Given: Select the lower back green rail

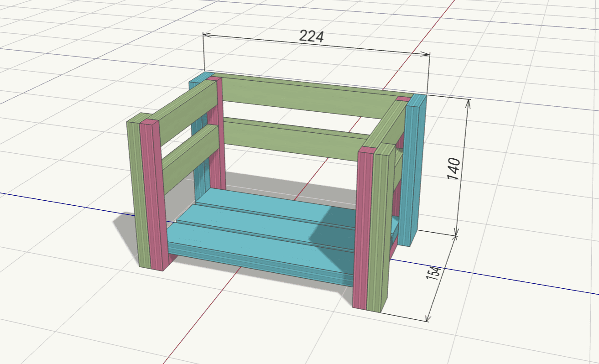Looking at the screenshot, I should [292, 137].
